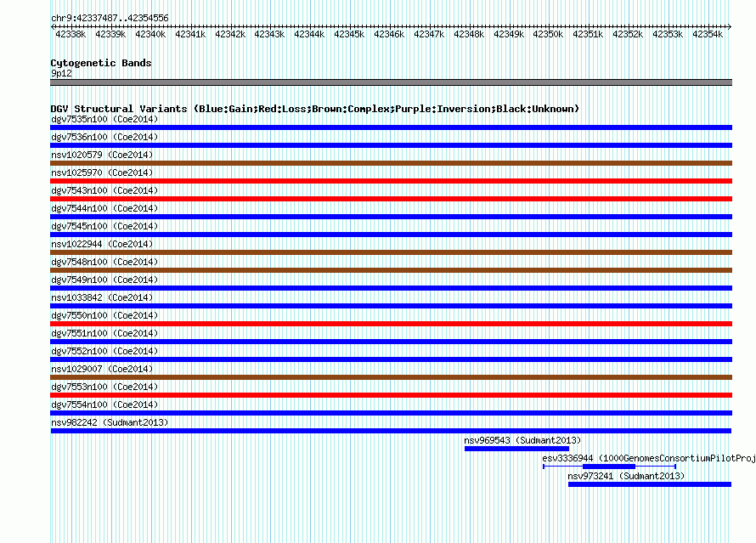Click the 9p12 band label
This screenshot has height=543, width=756.
(x=61, y=73)
